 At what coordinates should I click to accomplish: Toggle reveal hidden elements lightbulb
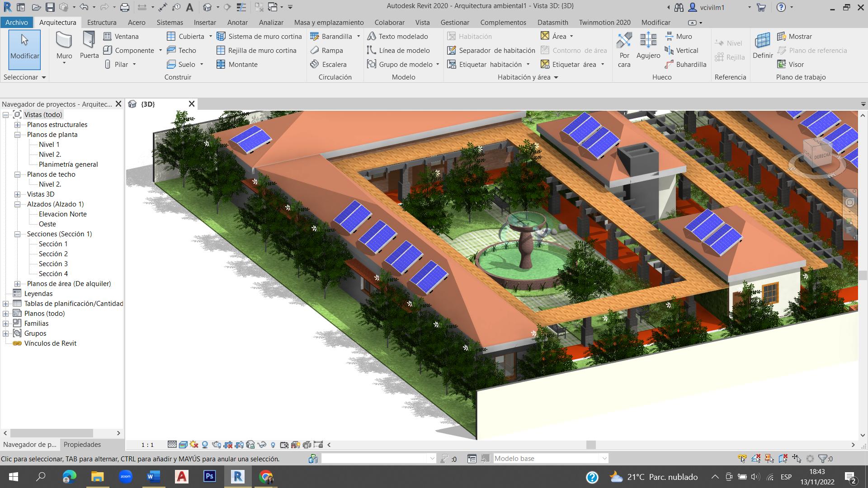tap(273, 445)
